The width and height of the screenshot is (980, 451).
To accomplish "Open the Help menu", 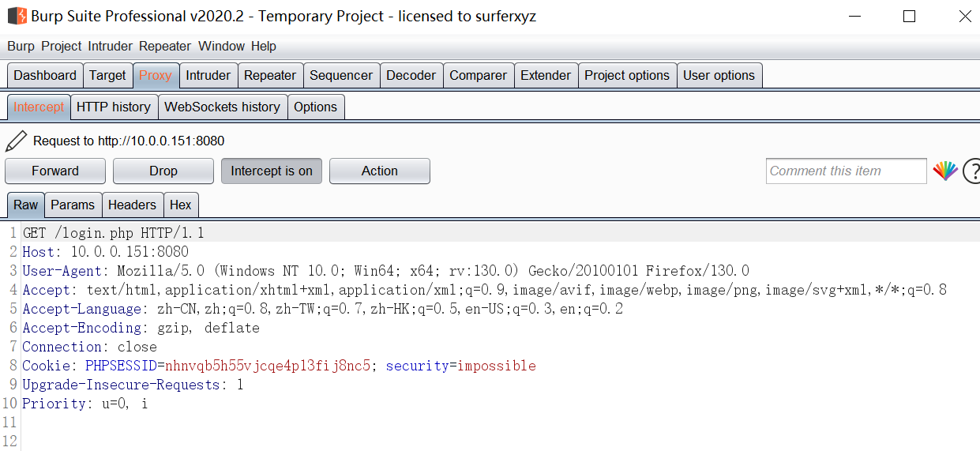I will click(x=264, y=46).
